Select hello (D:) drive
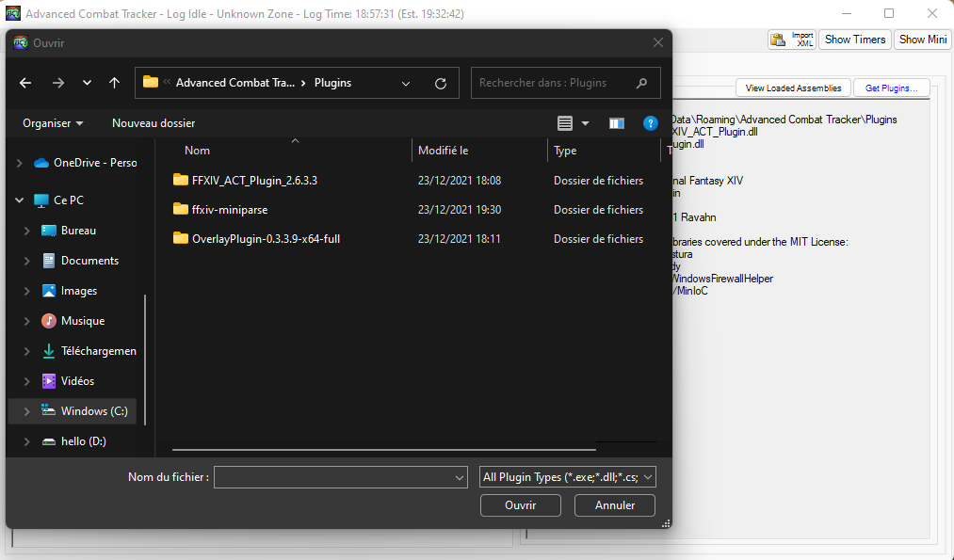The height and width of the screenshot is (560, 954). pyautogui.click(x=84, y=440)
